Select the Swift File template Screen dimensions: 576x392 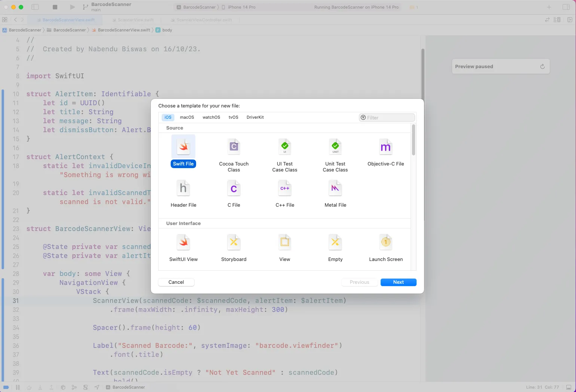pyautogui.click(x=183, y=152)
